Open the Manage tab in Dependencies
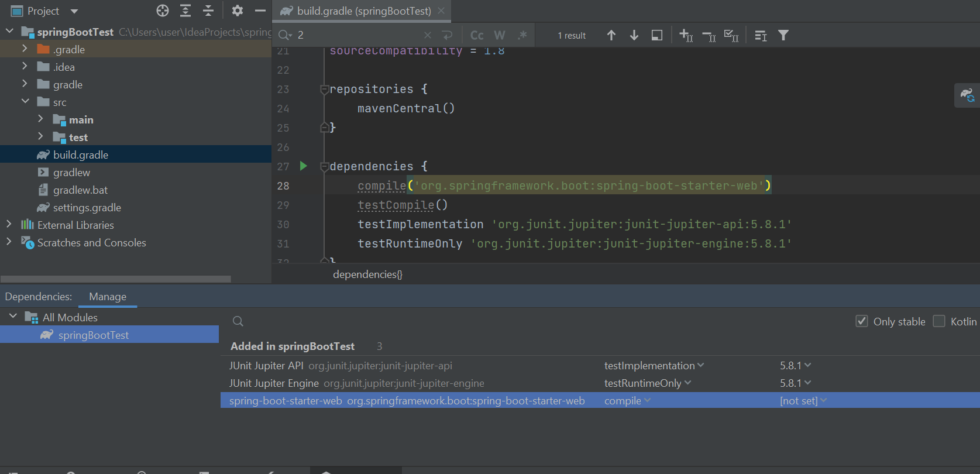 click(x=108, y=297)
